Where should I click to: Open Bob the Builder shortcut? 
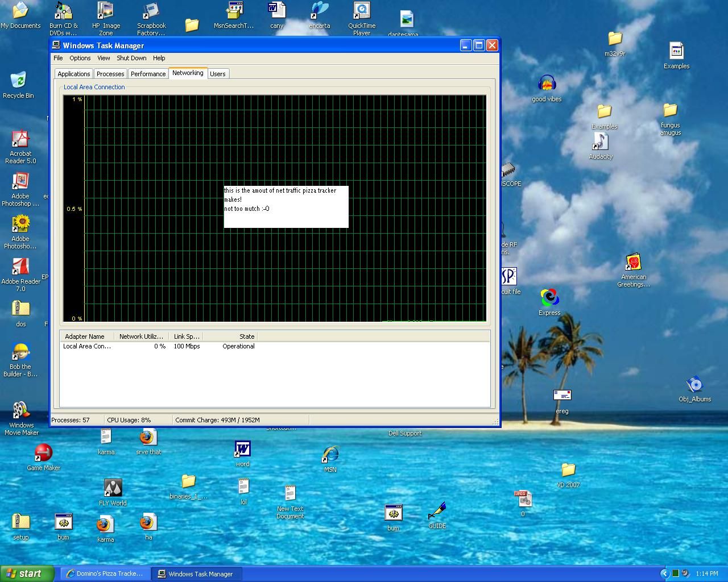tap(20, 360)
